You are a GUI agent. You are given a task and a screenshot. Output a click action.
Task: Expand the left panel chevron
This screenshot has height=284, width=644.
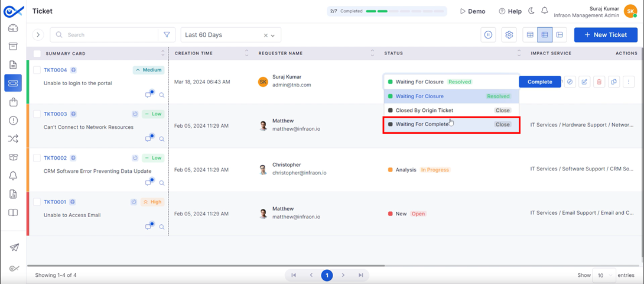point(38,35)
